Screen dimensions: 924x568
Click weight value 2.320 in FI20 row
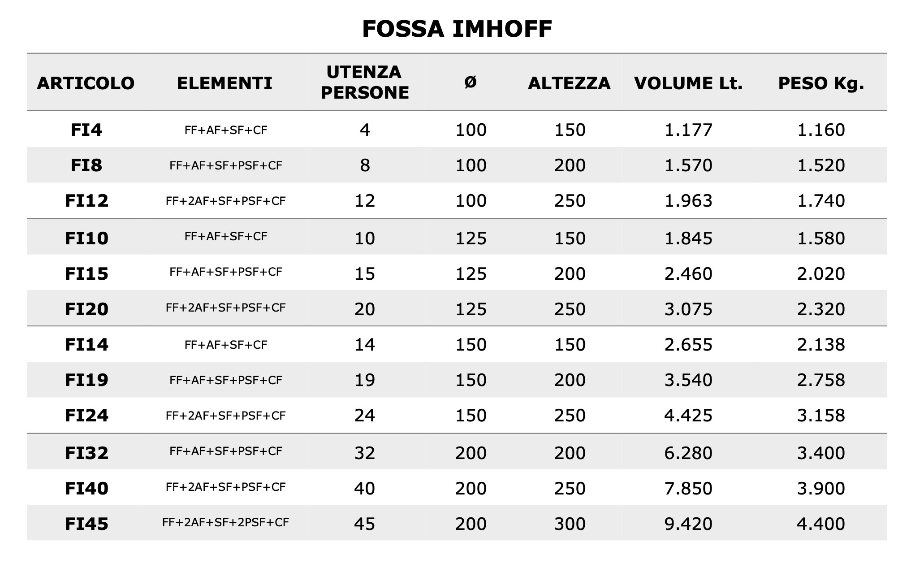tap(821, 309)
